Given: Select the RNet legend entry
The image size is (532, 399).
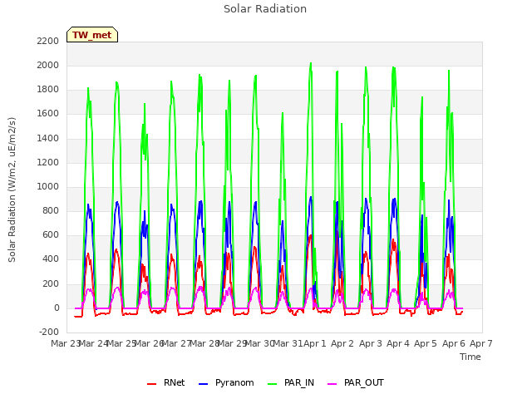Looking at the screenshot, I should pos(165,382).
